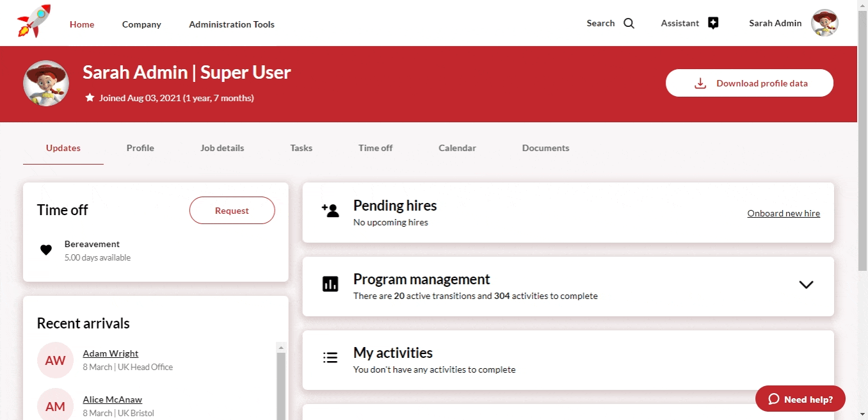The width and height of the screenshot is (868, 420).
Task: Click the Recent arrivals scrollbar up arrow
Action: (280, 347)
